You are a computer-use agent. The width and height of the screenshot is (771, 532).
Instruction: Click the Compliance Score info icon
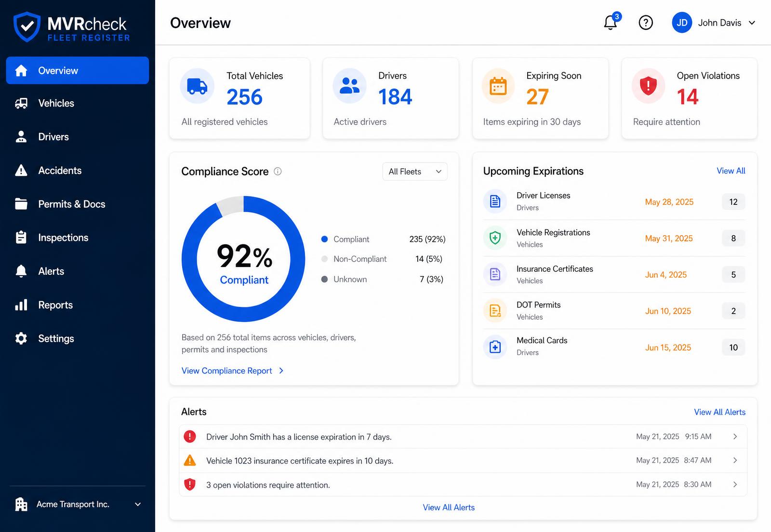pyautogui.click(x=278, y=171)
